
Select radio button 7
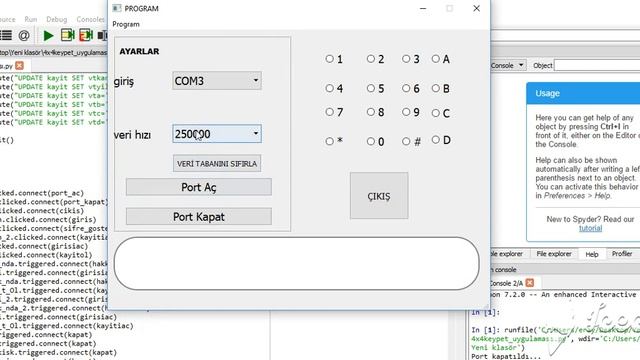pos(329,112)
